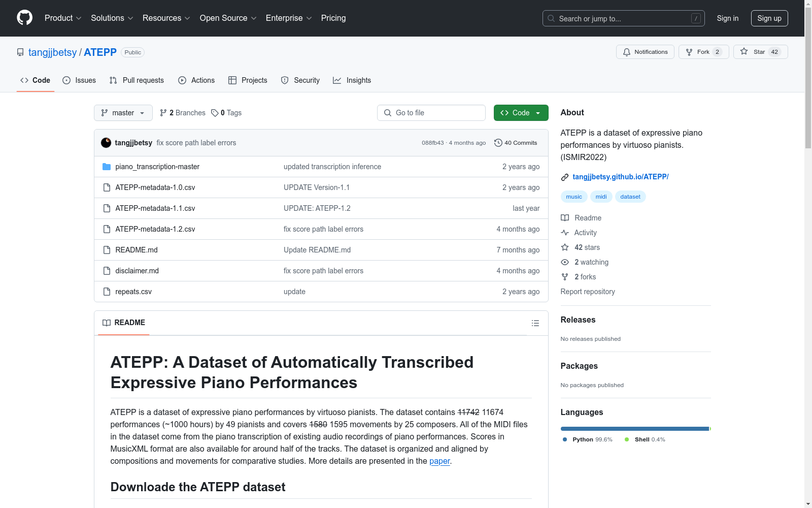Viewport: 812px width, 508px height.
Task: Click the book icon on the README tab
Action: [107, 323]
